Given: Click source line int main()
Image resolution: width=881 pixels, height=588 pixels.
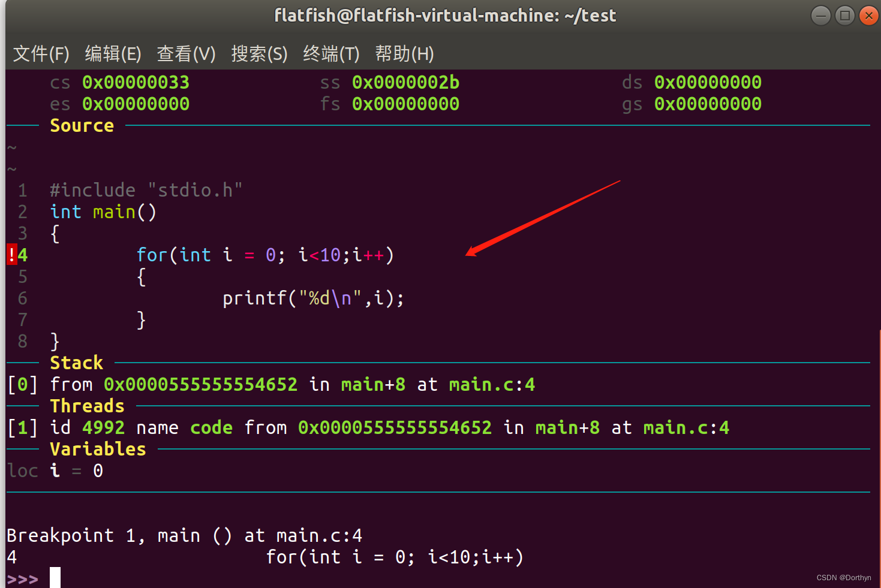Looking at the screenshot, I should (103, 212).
